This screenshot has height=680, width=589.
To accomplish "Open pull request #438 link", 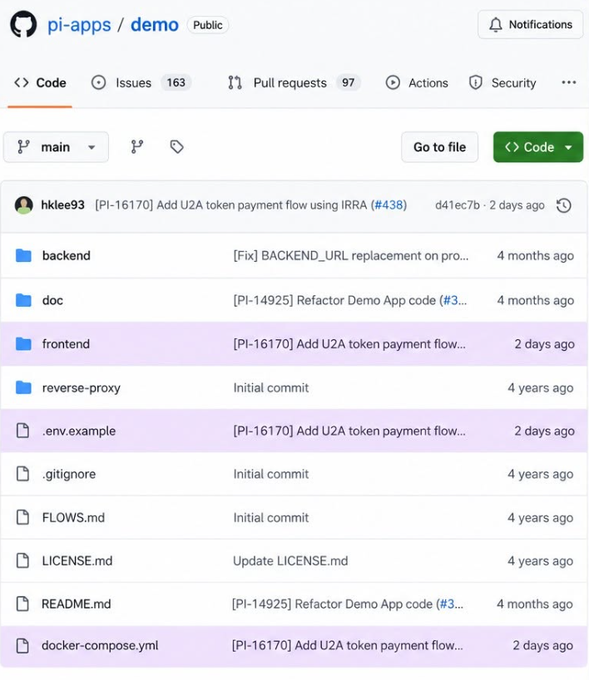I will (389, 205).
